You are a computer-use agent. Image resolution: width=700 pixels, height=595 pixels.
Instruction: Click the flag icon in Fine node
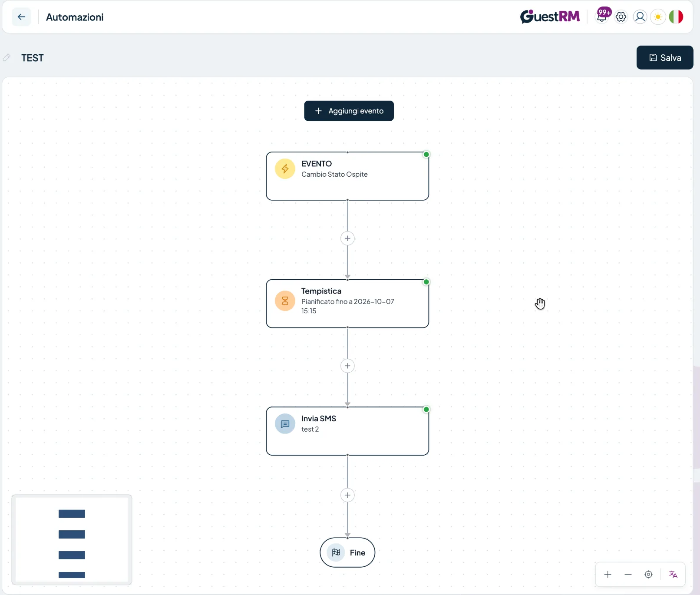pos(336,552)
